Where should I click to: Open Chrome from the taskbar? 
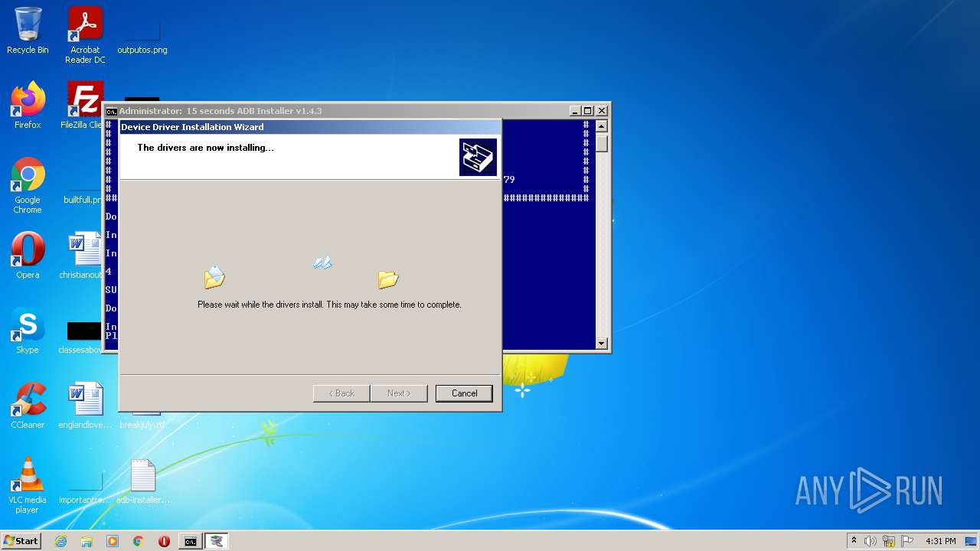click(139, 541)
